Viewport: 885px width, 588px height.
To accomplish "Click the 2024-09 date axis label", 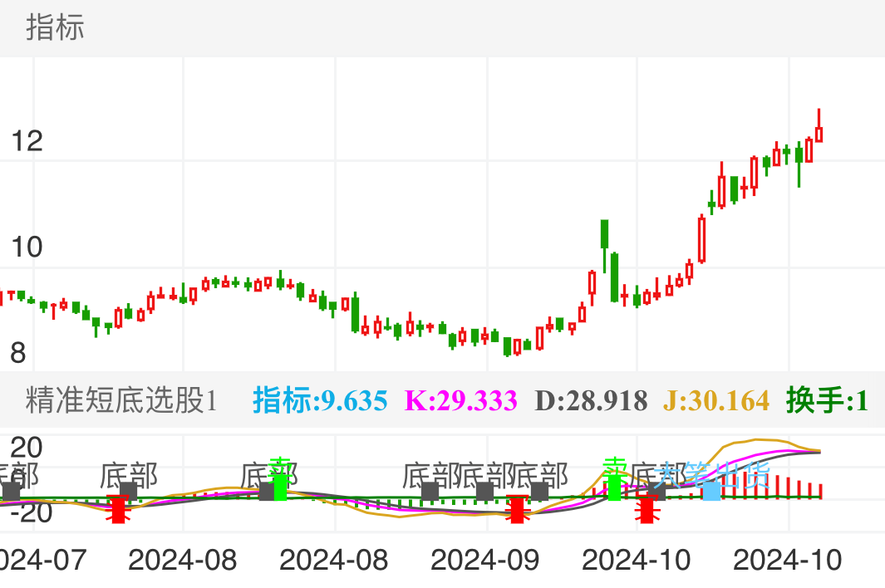I will pyautogui.click(x=484, y=560).
